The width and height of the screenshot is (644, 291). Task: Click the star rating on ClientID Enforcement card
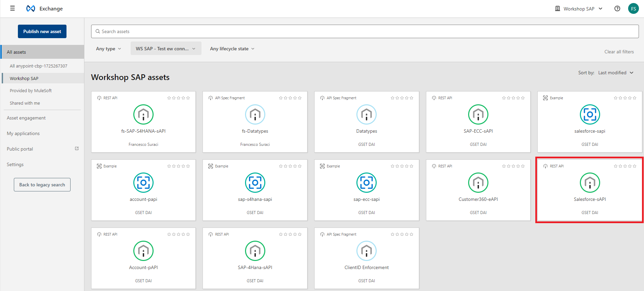coord(402,234)
